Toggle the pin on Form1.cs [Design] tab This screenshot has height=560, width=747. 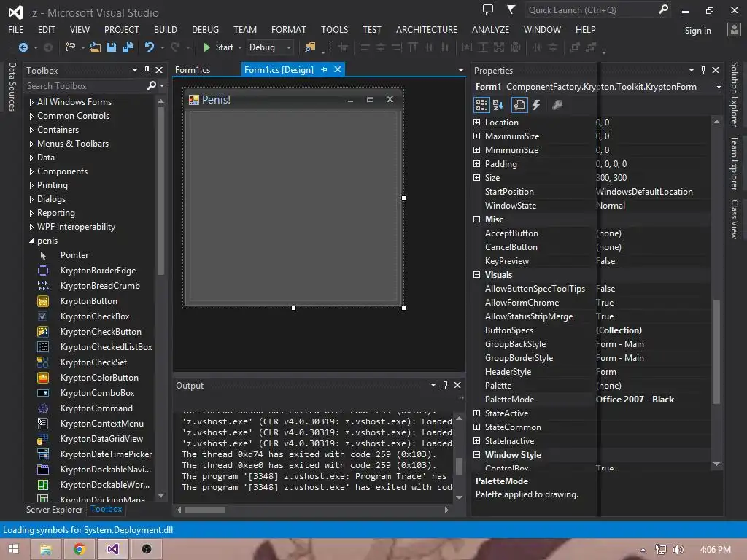coord(324,69)
